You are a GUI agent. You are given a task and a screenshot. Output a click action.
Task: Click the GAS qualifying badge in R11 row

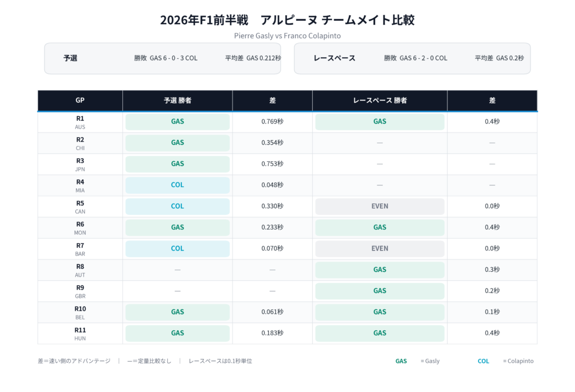coord(177,334)
